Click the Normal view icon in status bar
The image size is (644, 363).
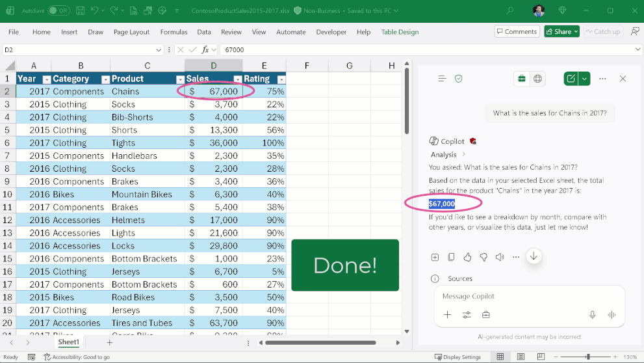pyautogui.click(x=500, y=356)
